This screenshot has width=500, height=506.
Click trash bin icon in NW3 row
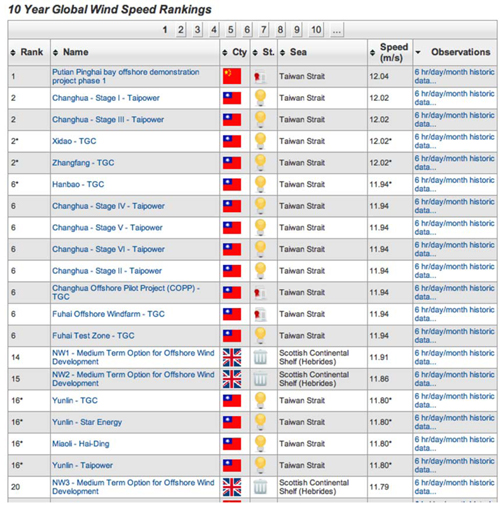260,487
